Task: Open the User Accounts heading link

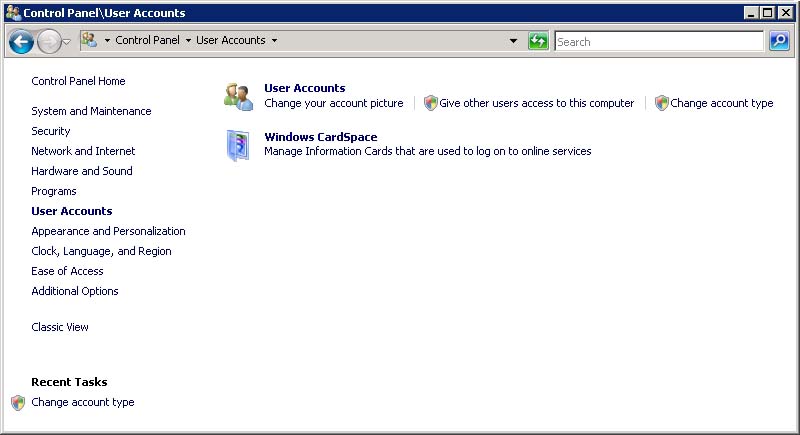Action: (305, 88)
